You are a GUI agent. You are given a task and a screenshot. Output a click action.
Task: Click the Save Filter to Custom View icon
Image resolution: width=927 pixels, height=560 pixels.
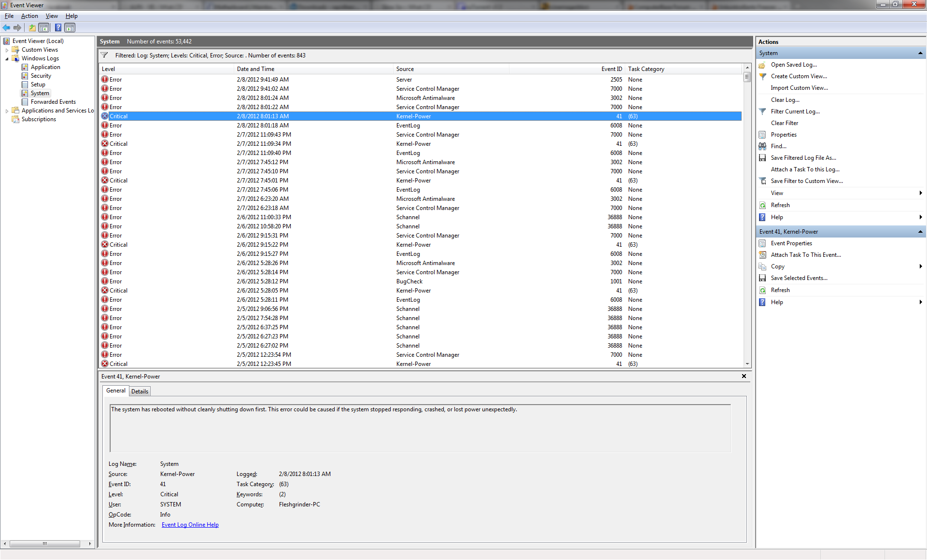(x=762, y=181)
